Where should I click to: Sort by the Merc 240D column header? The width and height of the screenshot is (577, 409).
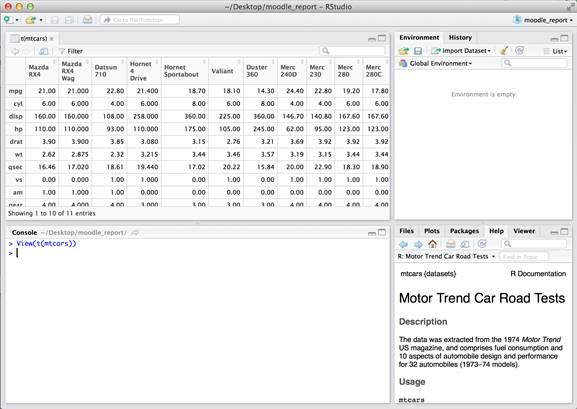pyautogui.click(x=292, y=71)
